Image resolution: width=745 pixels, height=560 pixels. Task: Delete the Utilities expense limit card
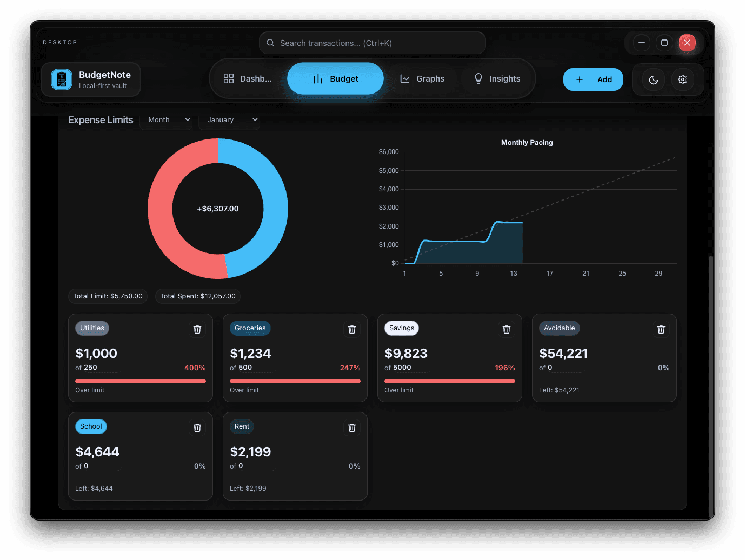coord(197,329)
